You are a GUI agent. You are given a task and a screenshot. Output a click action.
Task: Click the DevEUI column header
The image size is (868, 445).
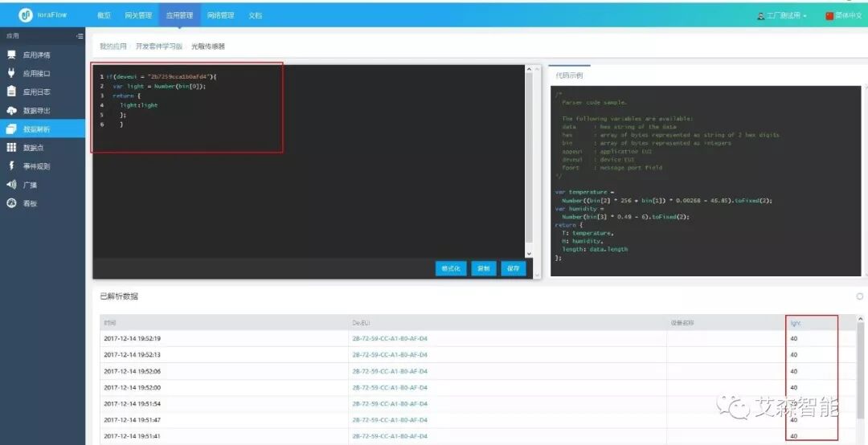click(361, 323)
